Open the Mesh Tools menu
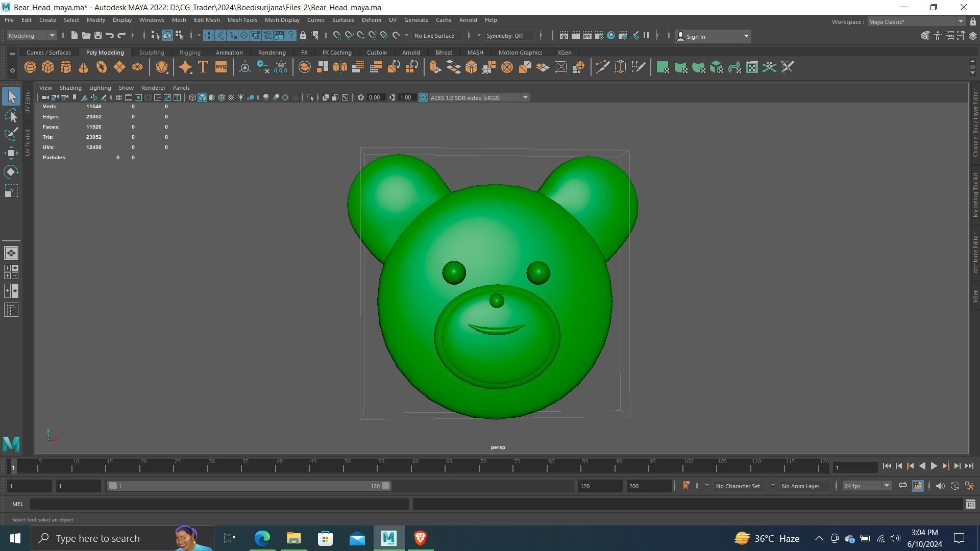Image resolution: width=980 pixels, height=551 pixels. tap(242, 20)
